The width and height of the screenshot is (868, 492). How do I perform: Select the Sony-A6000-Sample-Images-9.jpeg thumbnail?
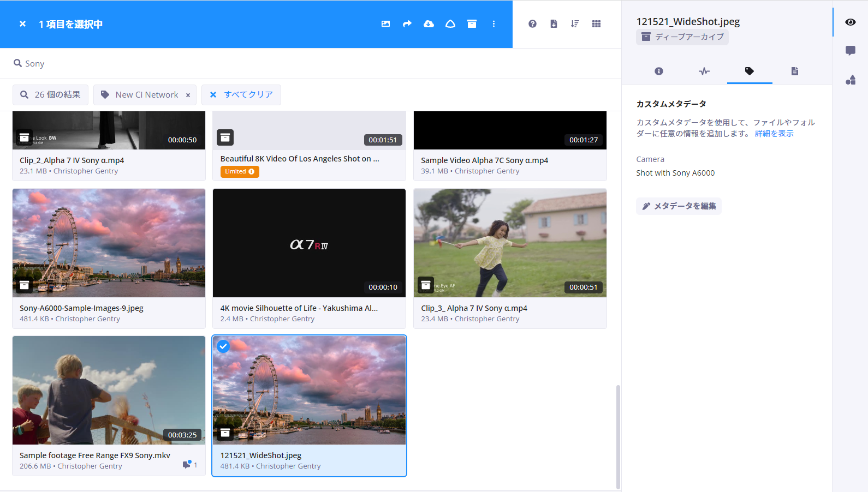109,243
